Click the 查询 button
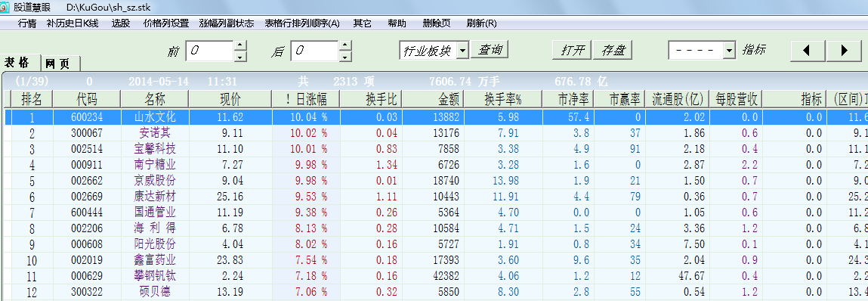 click(490, 50)
